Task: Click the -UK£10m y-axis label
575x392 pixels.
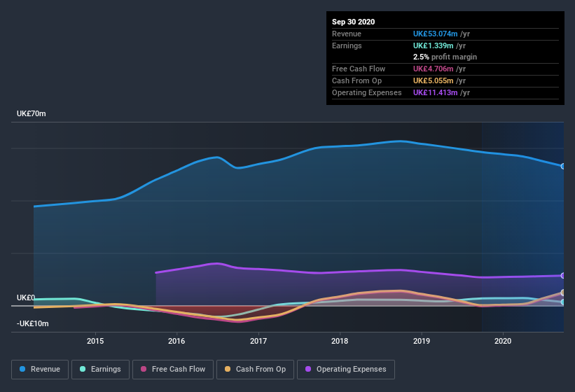Action: click(x=33, y=323)
